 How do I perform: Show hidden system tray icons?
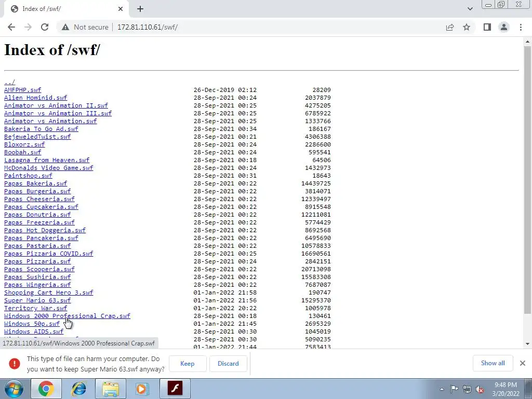coord(442,389)
